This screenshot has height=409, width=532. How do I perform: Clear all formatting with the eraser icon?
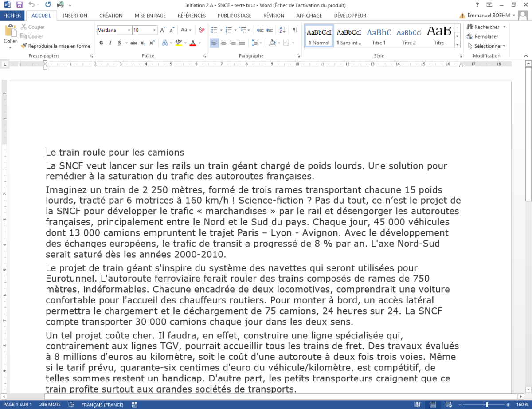pyautogui.click(x=202, y=30)
